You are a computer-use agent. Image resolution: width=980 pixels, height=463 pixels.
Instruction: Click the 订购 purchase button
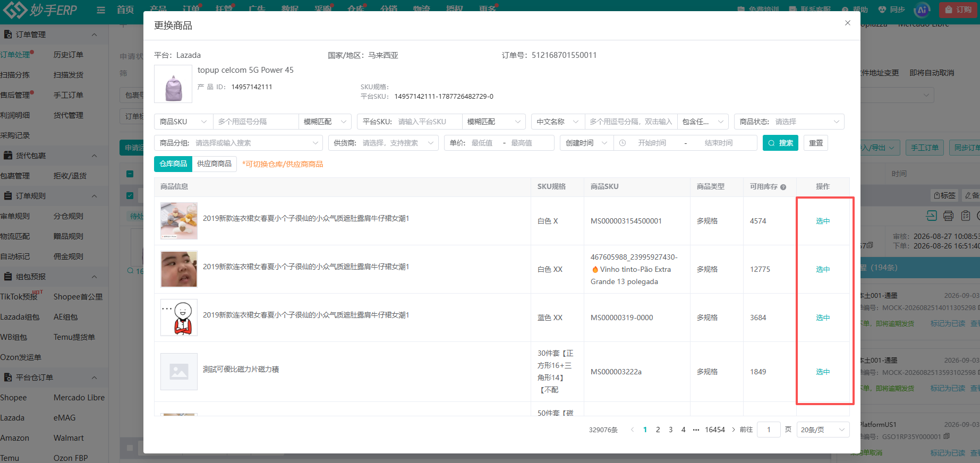[958, 10]
